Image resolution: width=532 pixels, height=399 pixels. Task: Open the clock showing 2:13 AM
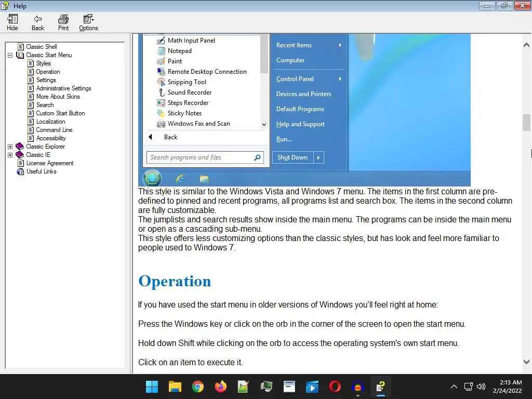point(507,387)
